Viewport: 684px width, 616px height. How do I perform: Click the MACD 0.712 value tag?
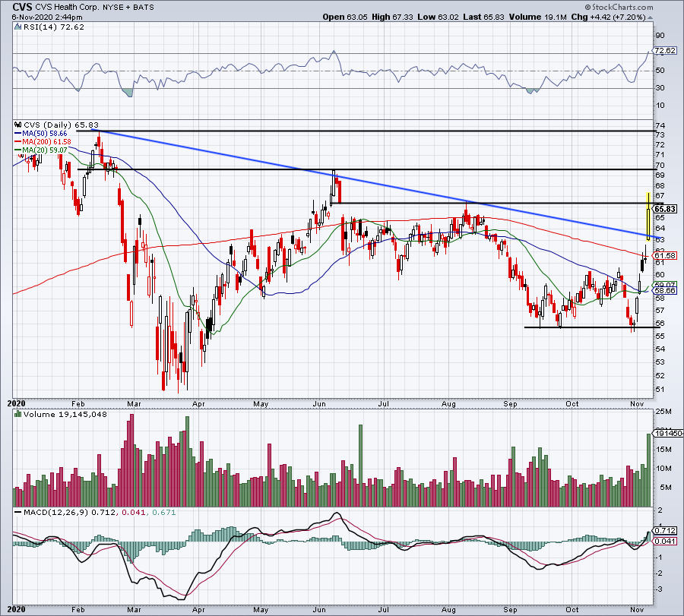pos(666,531)
